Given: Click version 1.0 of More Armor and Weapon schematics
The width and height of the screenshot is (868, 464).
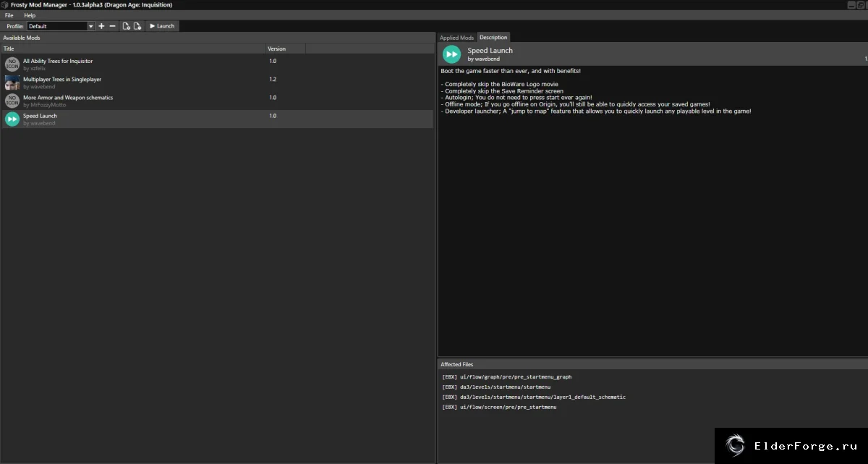Looking at the screenshot, I should (x=273, y=98).
